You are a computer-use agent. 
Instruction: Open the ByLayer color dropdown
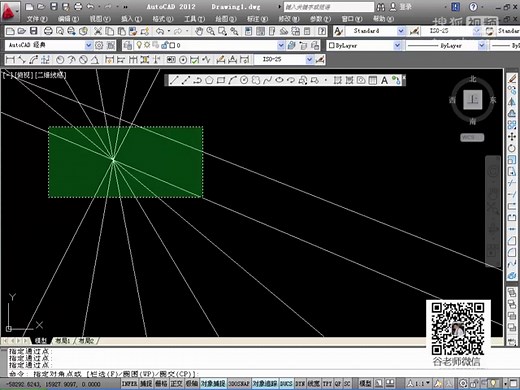pos(397,45)
